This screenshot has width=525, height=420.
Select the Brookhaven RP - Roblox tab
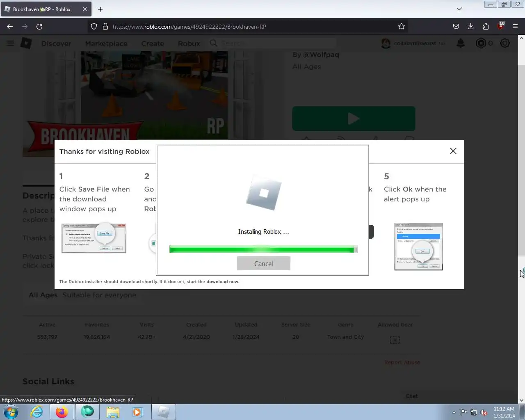coord(45,9)
